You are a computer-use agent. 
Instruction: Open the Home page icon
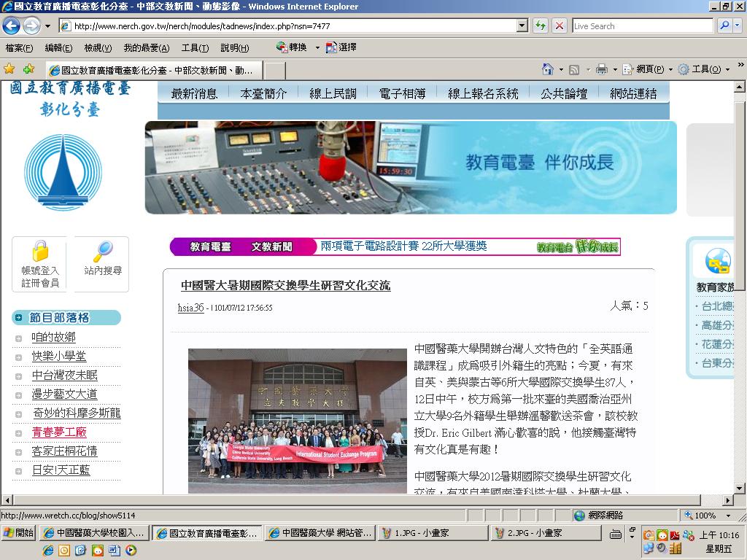(x=548, y=69)
